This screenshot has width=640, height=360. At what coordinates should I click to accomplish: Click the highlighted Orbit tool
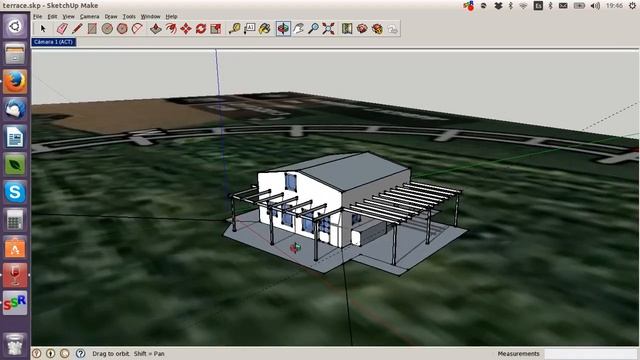pyautogui.click(x=283, y=29)
